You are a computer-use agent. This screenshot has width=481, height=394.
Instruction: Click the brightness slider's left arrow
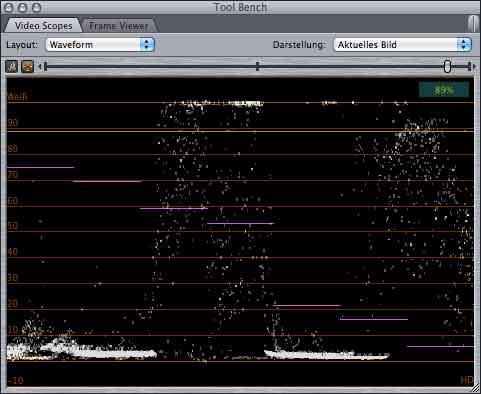click(x=40, y=67)
